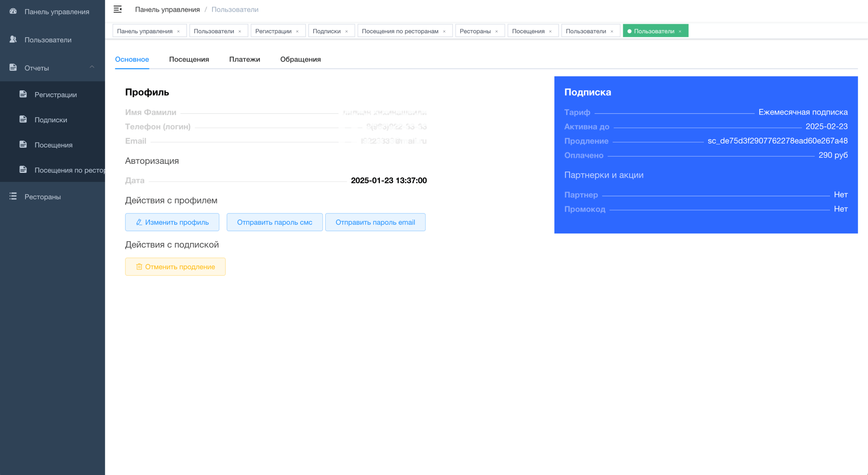The width and height of the screenshot is (868, 475).
Task: Click the dashboard gauge icon in sidebar
Action: click(13, 11)
